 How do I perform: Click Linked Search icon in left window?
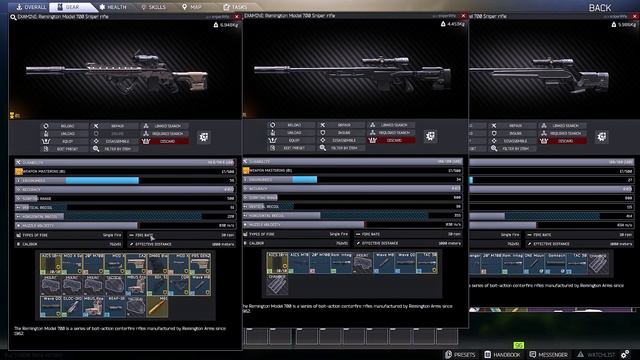coord(146,126)
